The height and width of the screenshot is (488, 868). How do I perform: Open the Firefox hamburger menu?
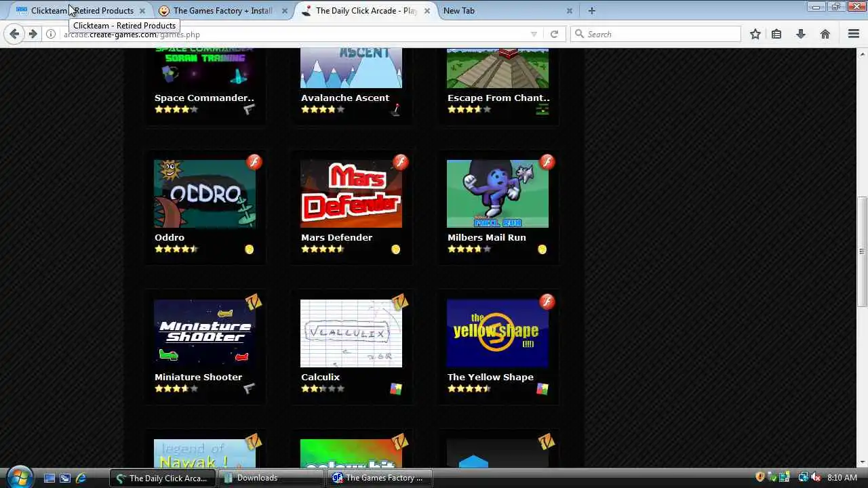tap(854, 34)
